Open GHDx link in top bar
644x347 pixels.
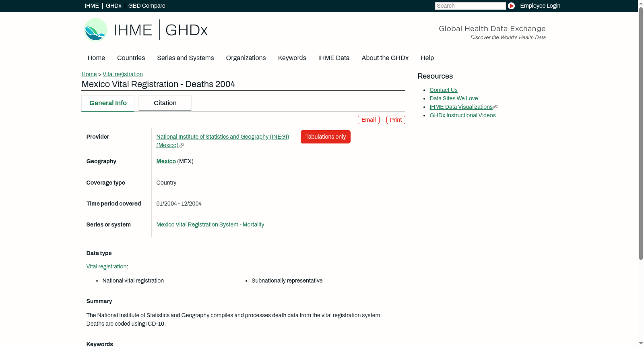114,6
